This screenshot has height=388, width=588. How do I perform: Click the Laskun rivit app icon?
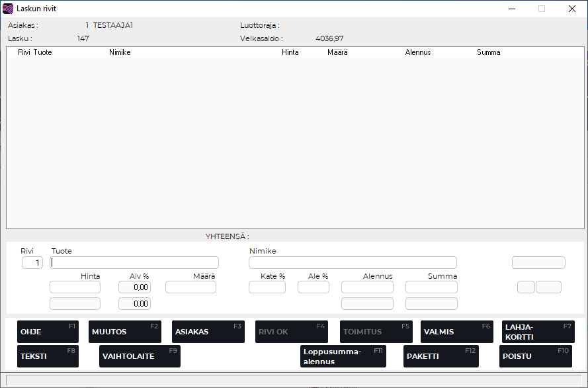tap(8, 9)
